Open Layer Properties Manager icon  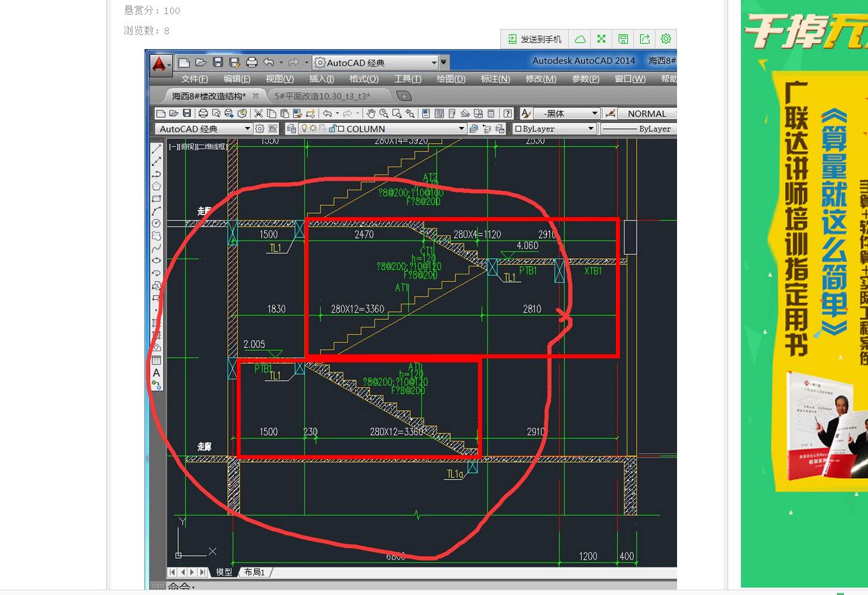[291, 128]
